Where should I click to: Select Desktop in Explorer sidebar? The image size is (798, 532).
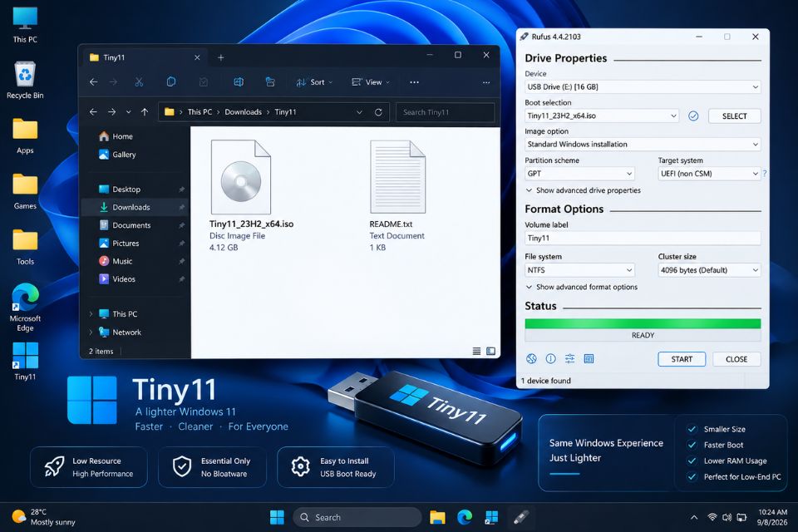coord(135,190)
